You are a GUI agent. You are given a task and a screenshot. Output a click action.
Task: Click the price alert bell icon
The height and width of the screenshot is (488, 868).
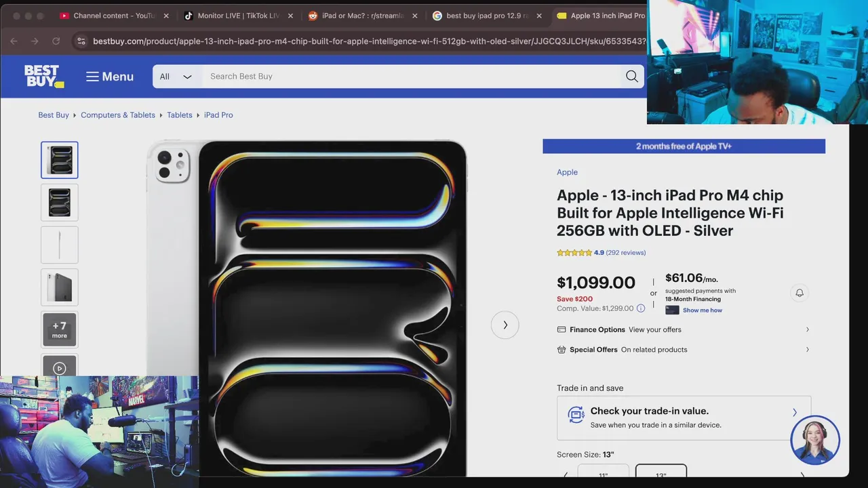800,293
